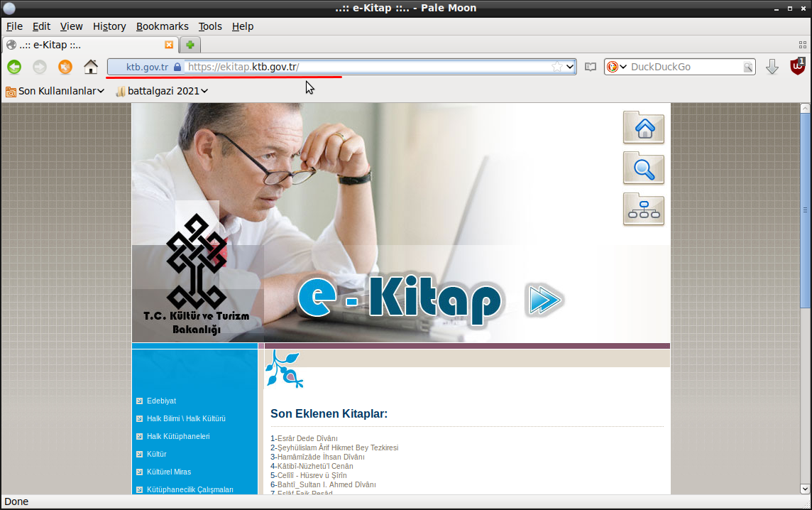Viewport: 812px width, 510px height.
Task: Click the Kültür ve Turizm Bakanlığı logo
Action: pyautogui.click(x=197, y=275)
